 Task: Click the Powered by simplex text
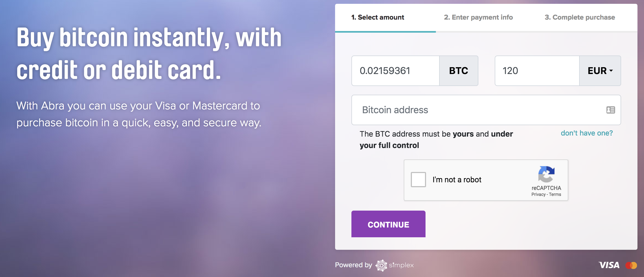point(374,265)
